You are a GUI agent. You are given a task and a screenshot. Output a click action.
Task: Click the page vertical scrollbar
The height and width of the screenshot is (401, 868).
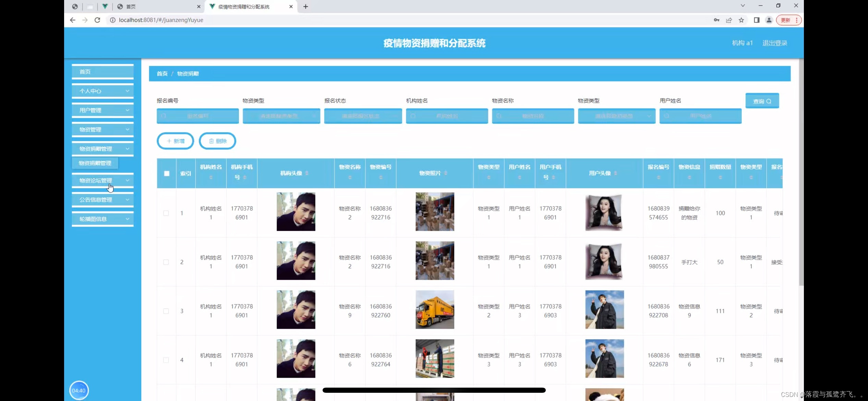(x=801, y=172)
